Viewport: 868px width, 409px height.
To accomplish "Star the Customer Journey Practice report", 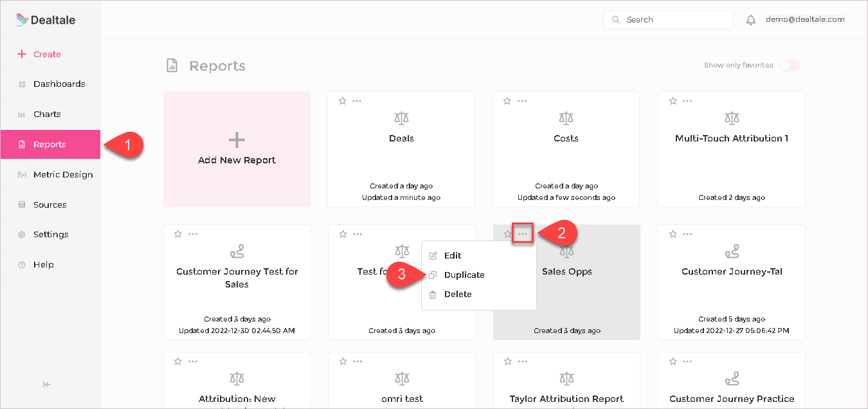I will (673, 361).
